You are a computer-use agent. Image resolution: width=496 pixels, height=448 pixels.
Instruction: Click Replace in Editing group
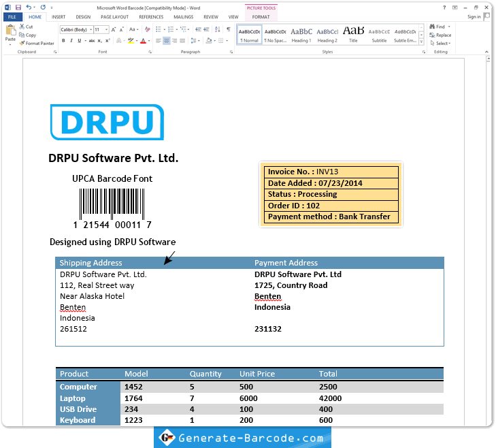440,35
